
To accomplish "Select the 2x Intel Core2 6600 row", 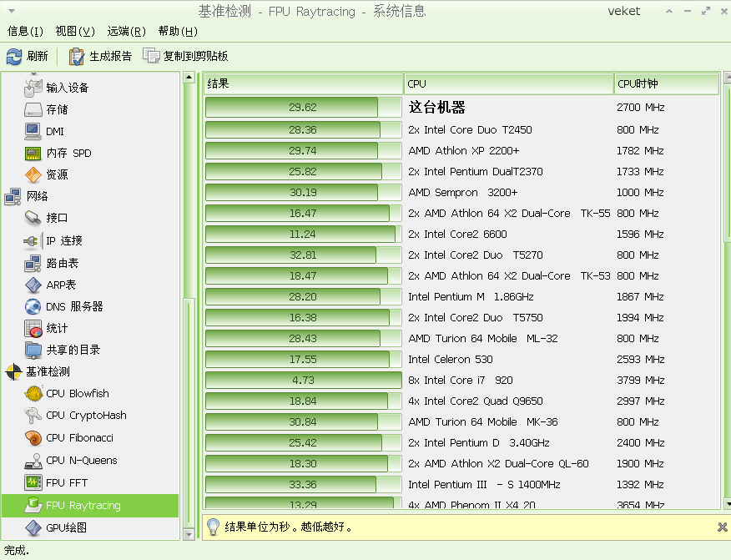I will click(461, 235).
